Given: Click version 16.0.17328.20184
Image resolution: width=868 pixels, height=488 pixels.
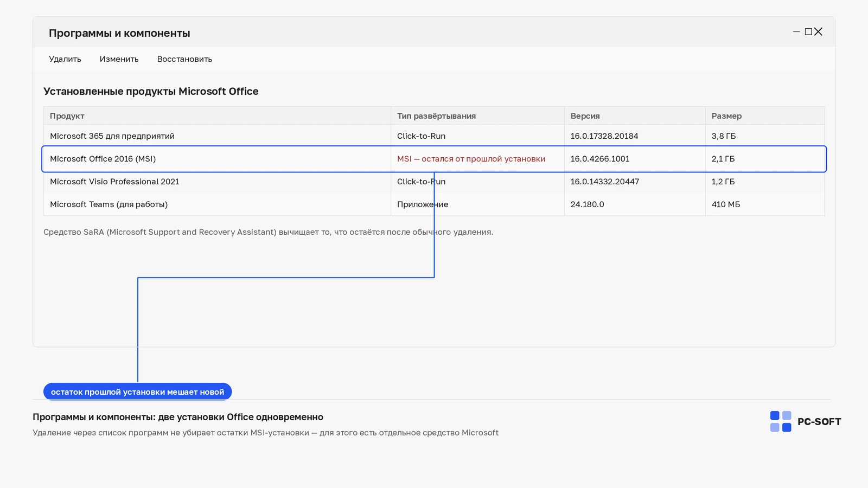Looking at the screenshot, I should click(x=604, y=136).
